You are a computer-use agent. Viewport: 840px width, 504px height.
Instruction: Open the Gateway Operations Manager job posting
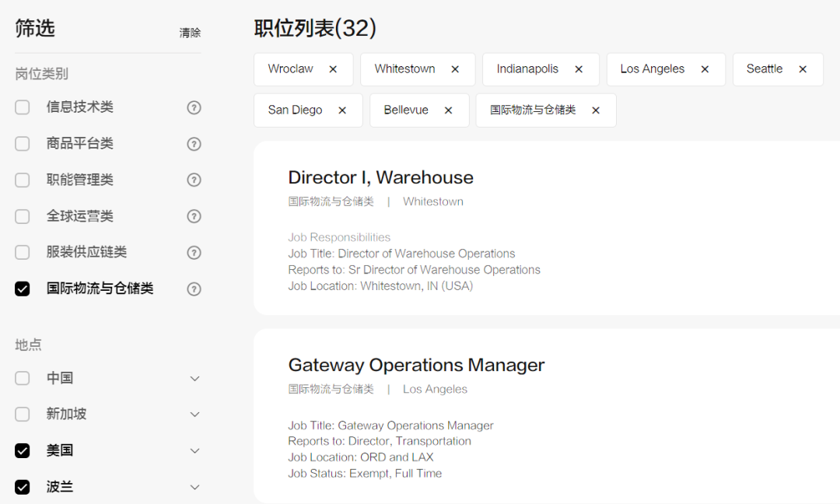tap(416, 365)
